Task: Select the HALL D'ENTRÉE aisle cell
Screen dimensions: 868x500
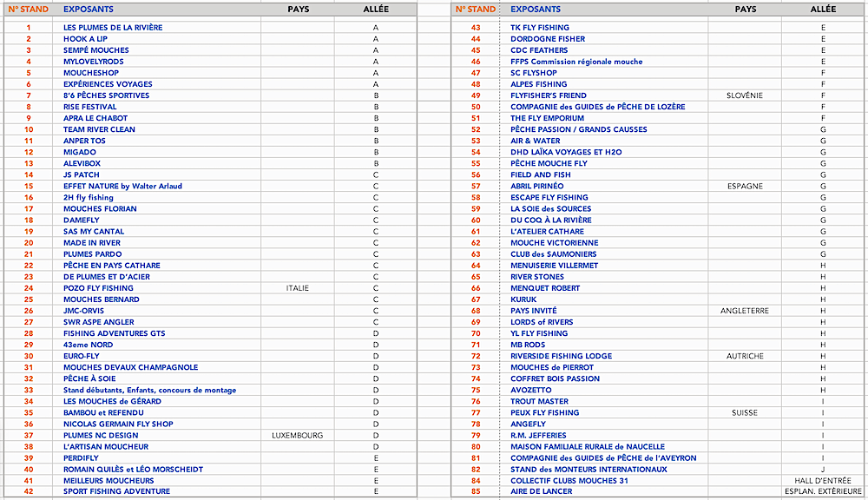Action: [x=822, y=481]
